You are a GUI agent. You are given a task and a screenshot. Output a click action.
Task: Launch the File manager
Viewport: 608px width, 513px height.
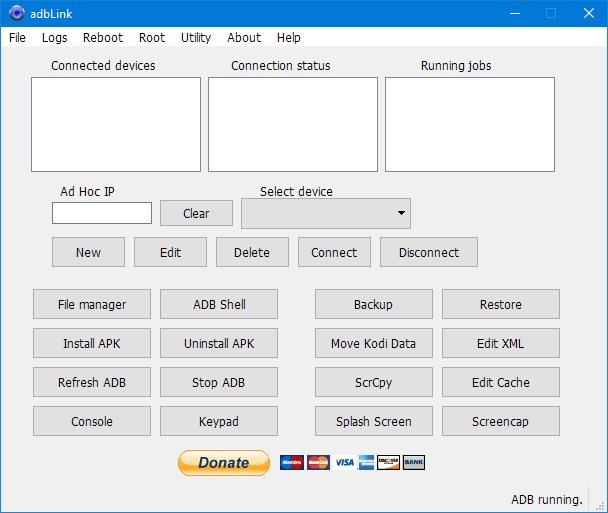[92, 305]
